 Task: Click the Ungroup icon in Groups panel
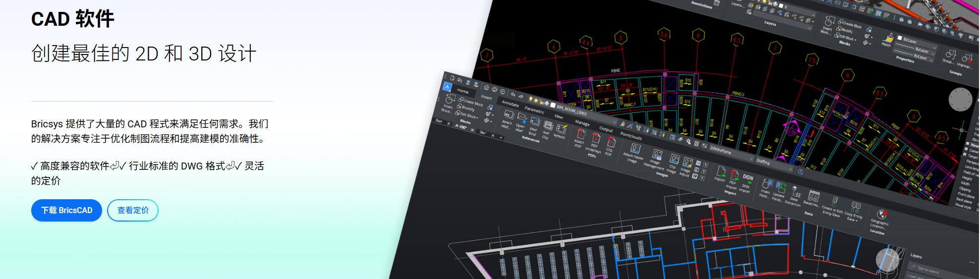(x=966, y=58)
